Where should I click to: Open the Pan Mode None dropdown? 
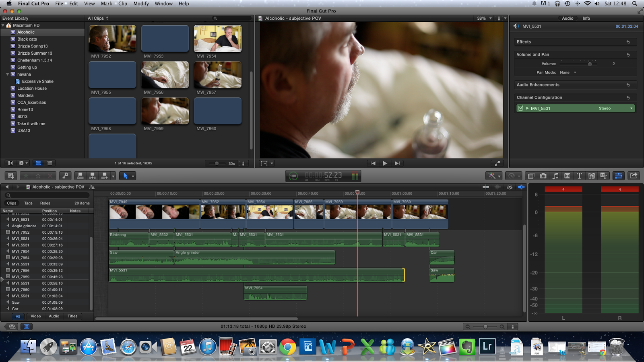pyautogui.click(x=568, y=73)
